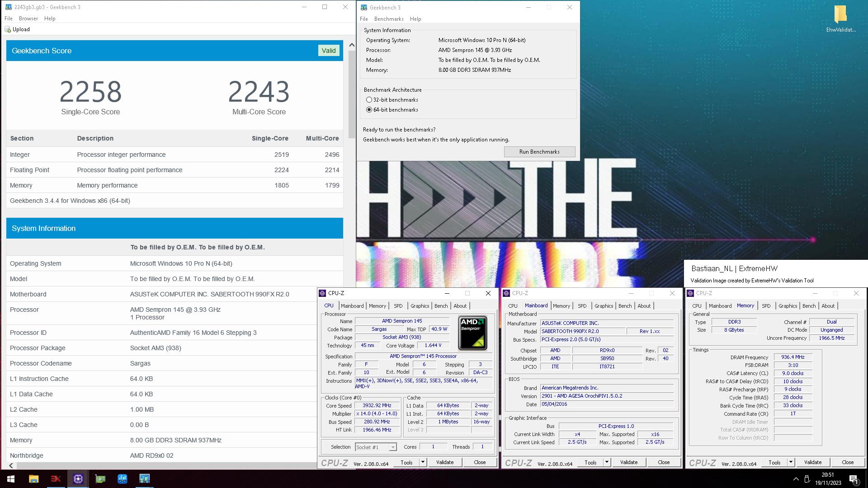Screen dimensions: 868x488
Task: Switch to Graphics tab in the CPU-Z Mainboard window
Action: point(604,306)
